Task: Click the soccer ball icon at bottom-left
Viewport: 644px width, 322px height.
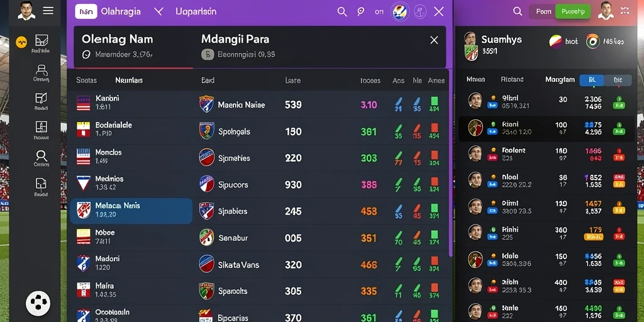Action: (38, 304)
